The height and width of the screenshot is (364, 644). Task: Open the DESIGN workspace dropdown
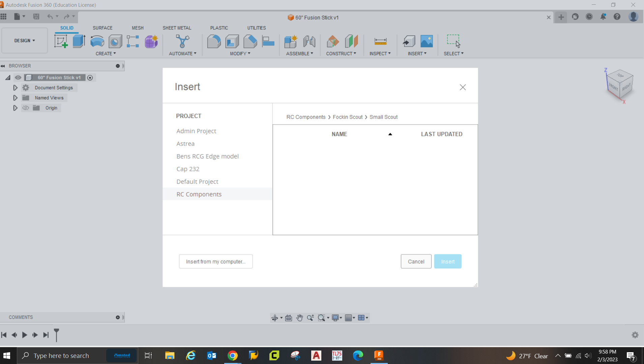pos(24,40)
